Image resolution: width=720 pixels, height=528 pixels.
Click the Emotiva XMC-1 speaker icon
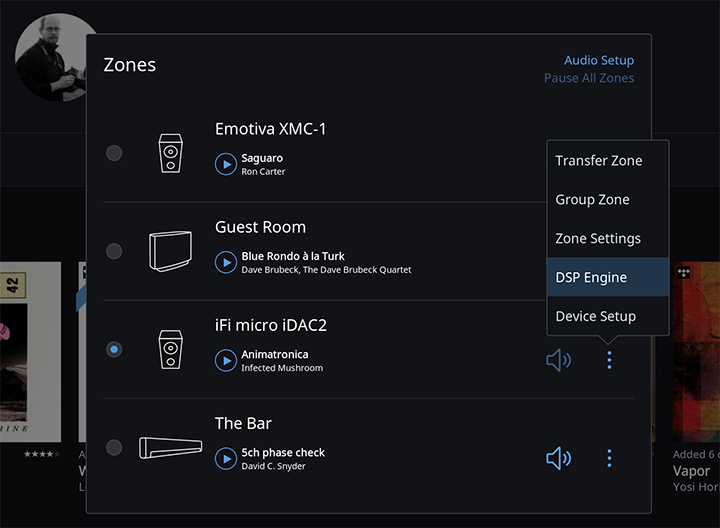170,153
